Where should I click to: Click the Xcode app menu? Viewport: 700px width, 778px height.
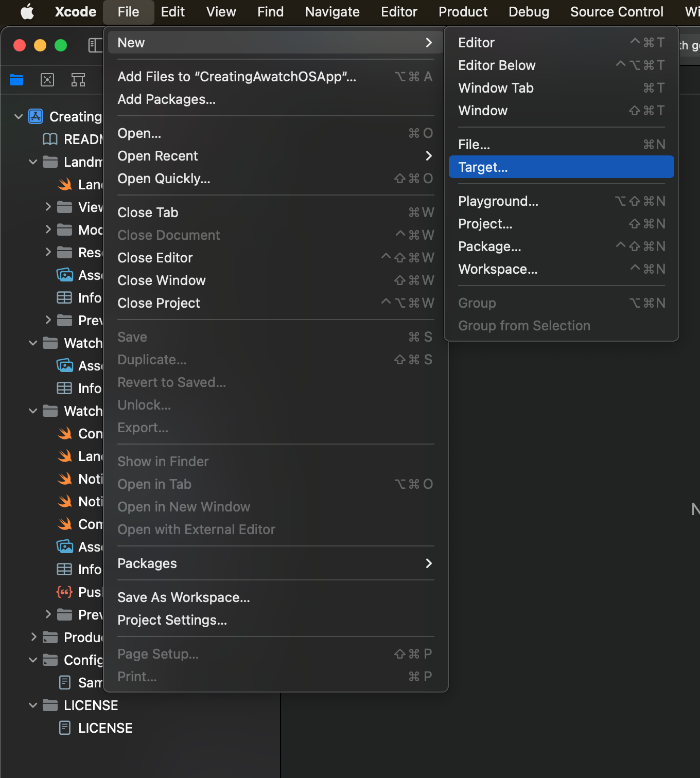[x=76, y=12]
